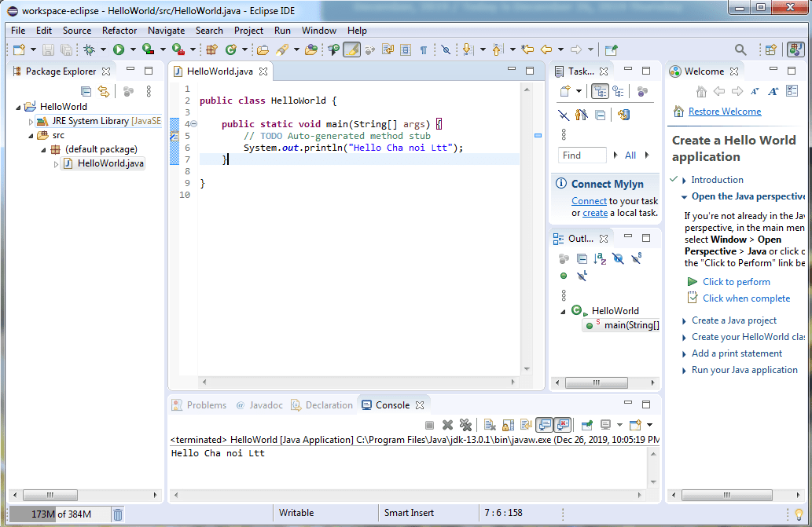The image size is (812, 527).
Task: Launch the Debug bug icon
Action: pyautogui.click(x=90, y=49)
